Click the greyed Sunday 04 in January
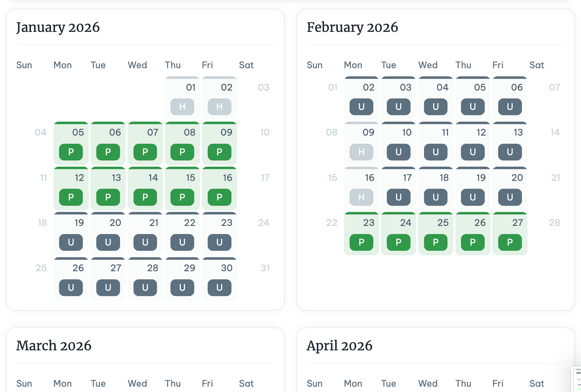 click(x=40, y=133)
